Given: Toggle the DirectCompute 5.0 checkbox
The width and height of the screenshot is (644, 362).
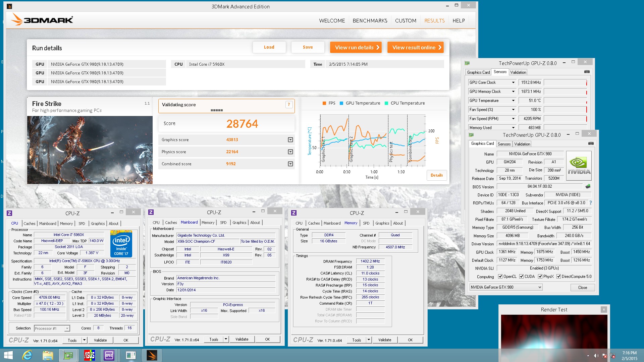Looking at the screenshot, I should 558,277.
